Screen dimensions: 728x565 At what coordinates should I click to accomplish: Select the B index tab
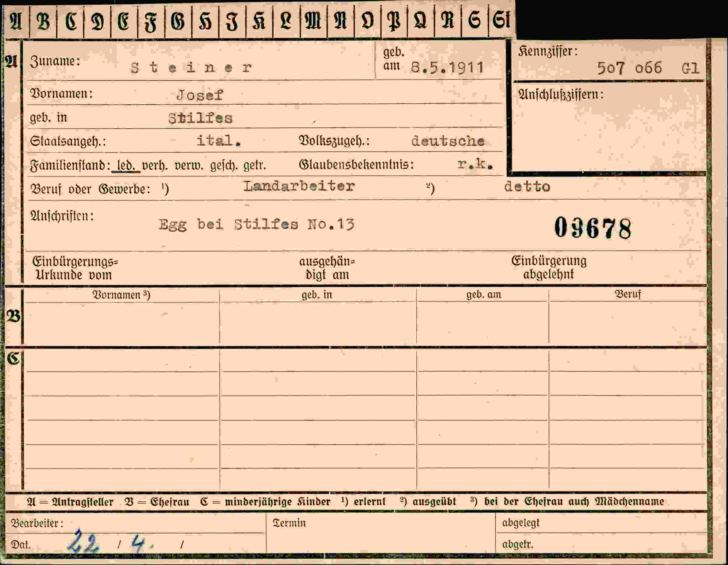point(43,21)
